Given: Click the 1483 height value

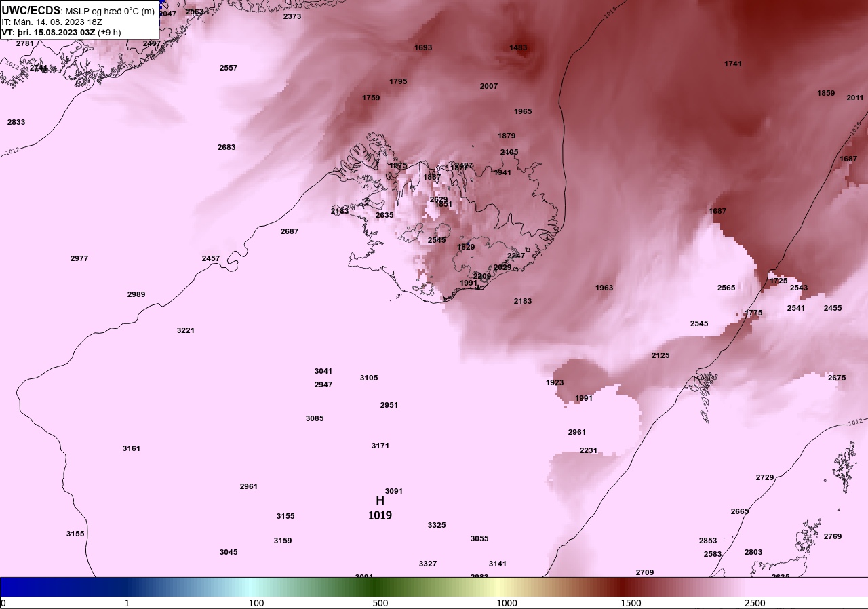Looking at the screenshot, I should point(518,47).
